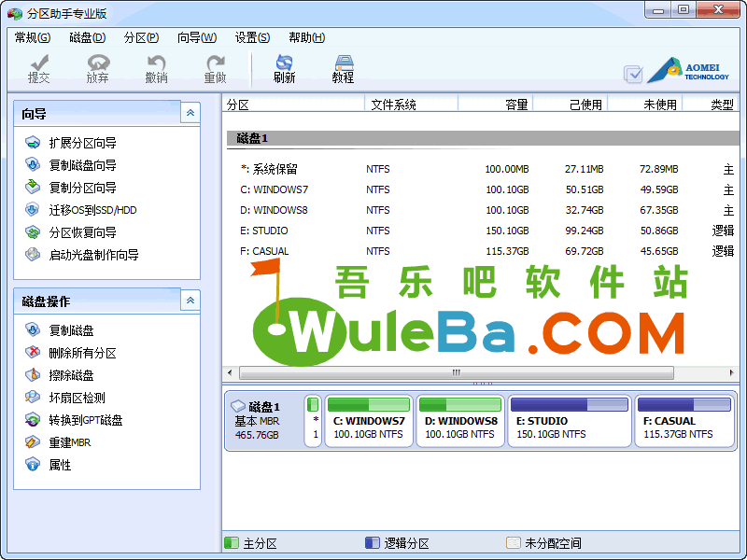The image size is (747, 560).
Task: Select the D: WINDOWS8 list row
Action: [x=481, y=210]
